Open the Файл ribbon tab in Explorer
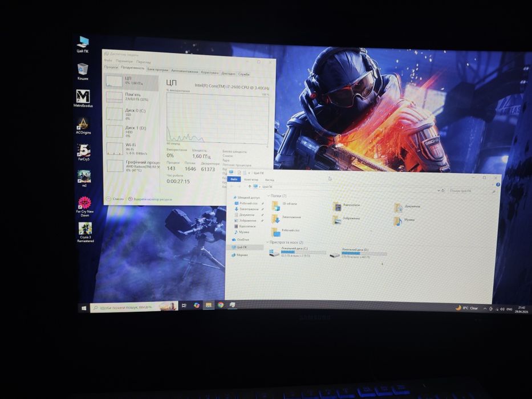This screenshot has height=399, width=532. pos(234,179)
